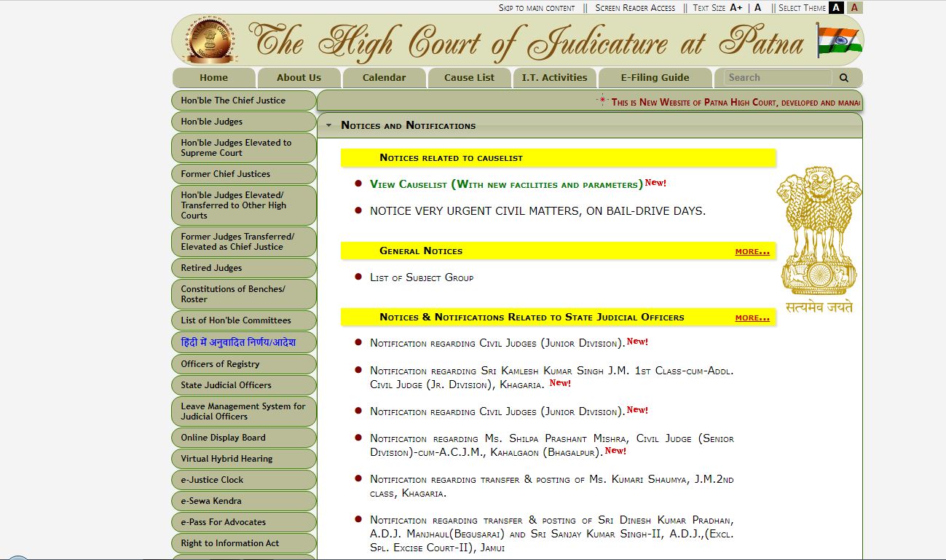Open Online Display Board sidebar item
This screenshot has height=560, width=946.
[244, 438]
